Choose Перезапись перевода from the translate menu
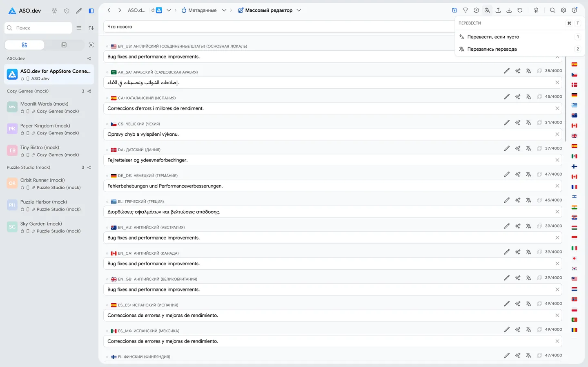 520,49
